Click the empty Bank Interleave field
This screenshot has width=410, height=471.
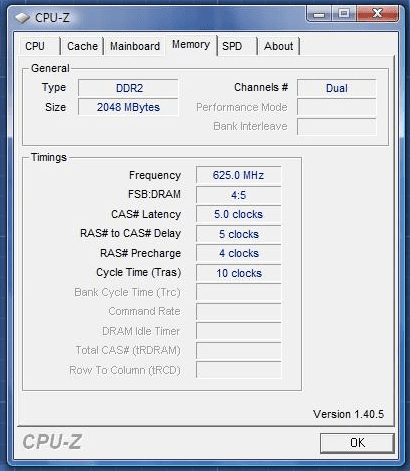click(337, 126)
